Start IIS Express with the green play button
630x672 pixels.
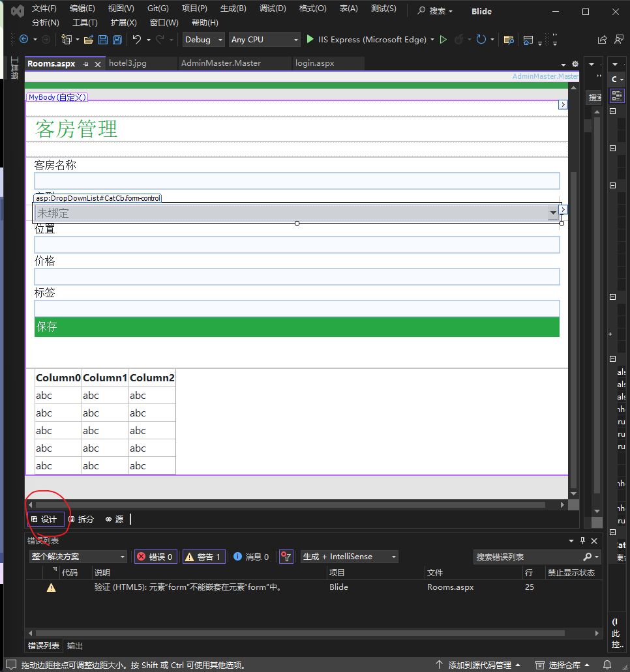[x=310, y=39]
